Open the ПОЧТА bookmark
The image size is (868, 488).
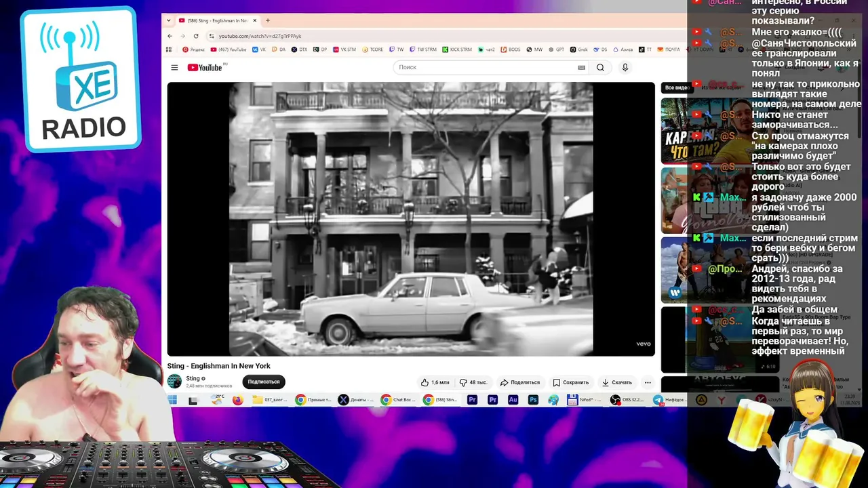coord(669,49)
